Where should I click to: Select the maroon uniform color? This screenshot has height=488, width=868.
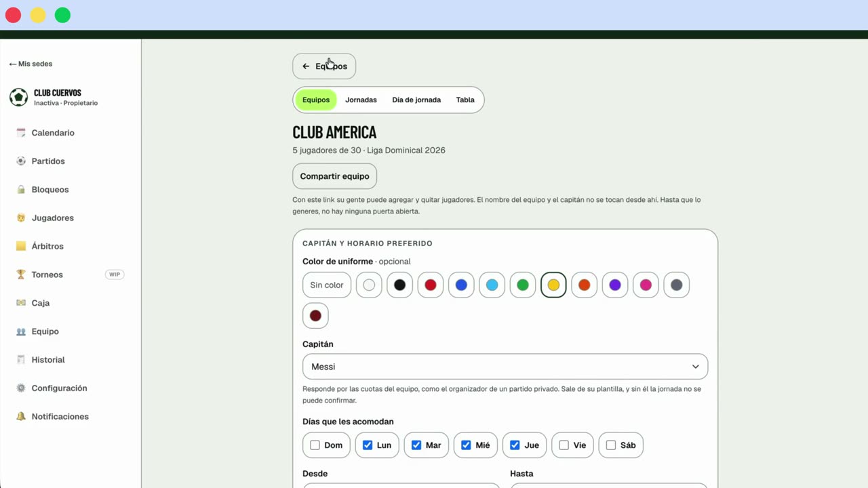coord(315,316)
